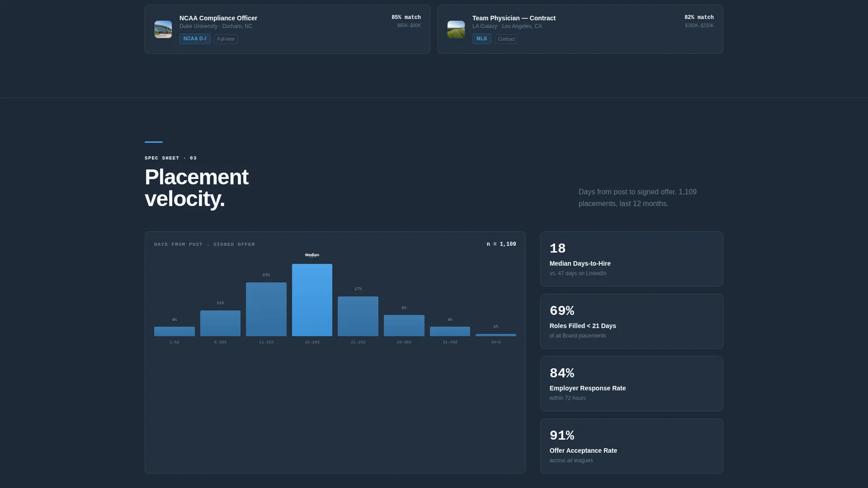Open the Team Physician — Contract job card
This screenshot has height=488, width=868.
coord(580,29)
